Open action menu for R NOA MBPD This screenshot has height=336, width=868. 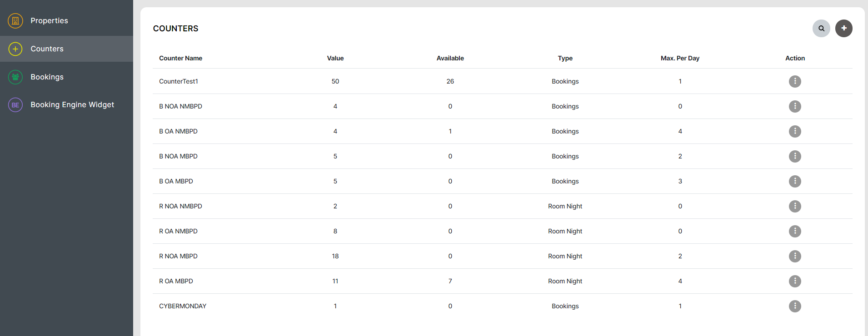coord(795,256)
